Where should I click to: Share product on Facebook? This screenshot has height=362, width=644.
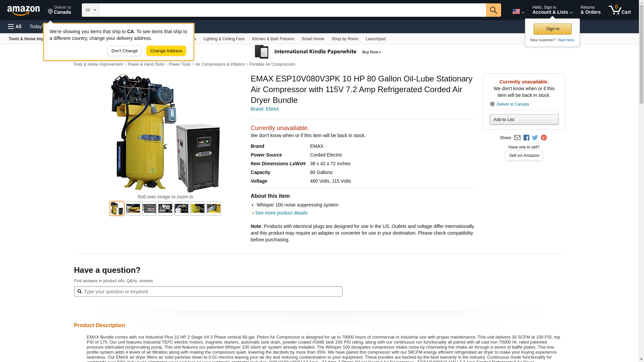[x=526, y=138]
